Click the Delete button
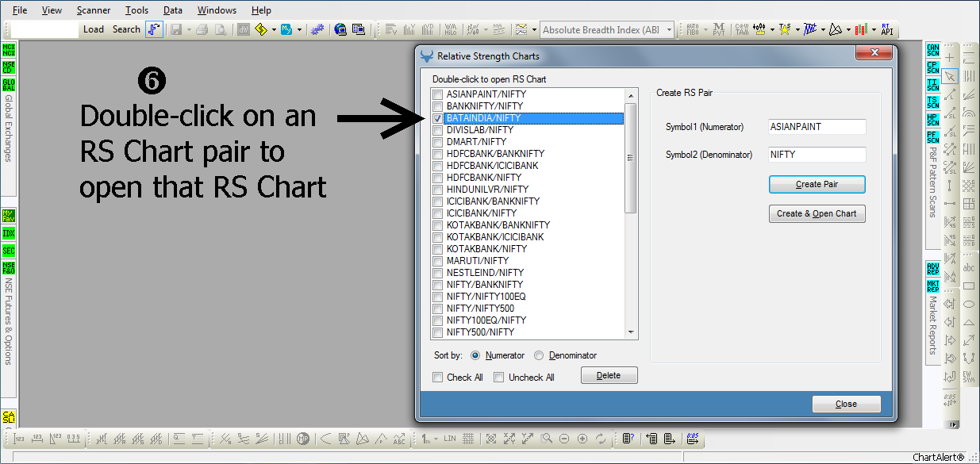This screenshot has width=980, height=464. pos(609,375)
